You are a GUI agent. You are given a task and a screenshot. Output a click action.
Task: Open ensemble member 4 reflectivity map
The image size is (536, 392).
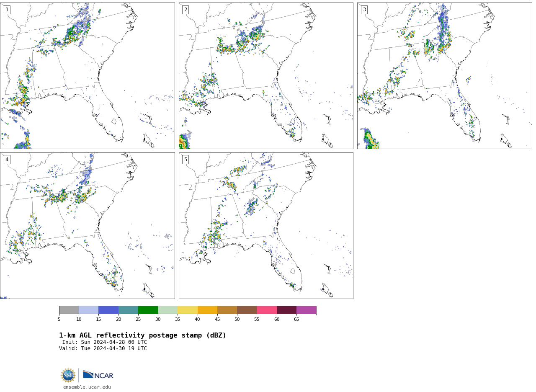(87, 226)
